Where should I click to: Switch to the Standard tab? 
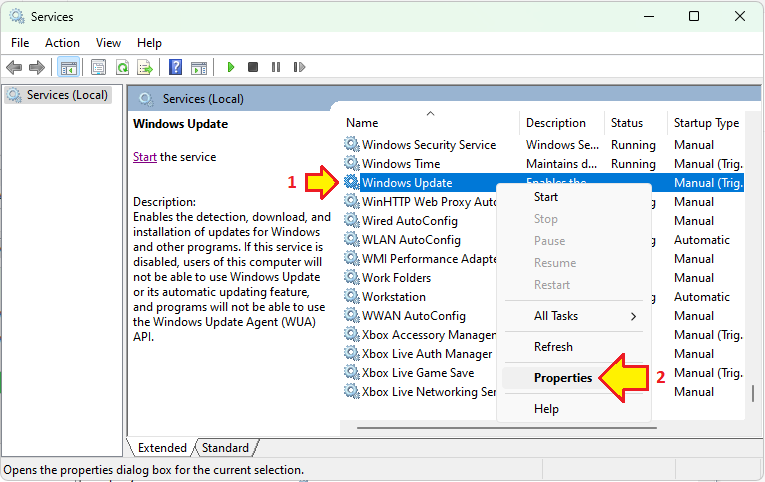(x=225, y=447)
